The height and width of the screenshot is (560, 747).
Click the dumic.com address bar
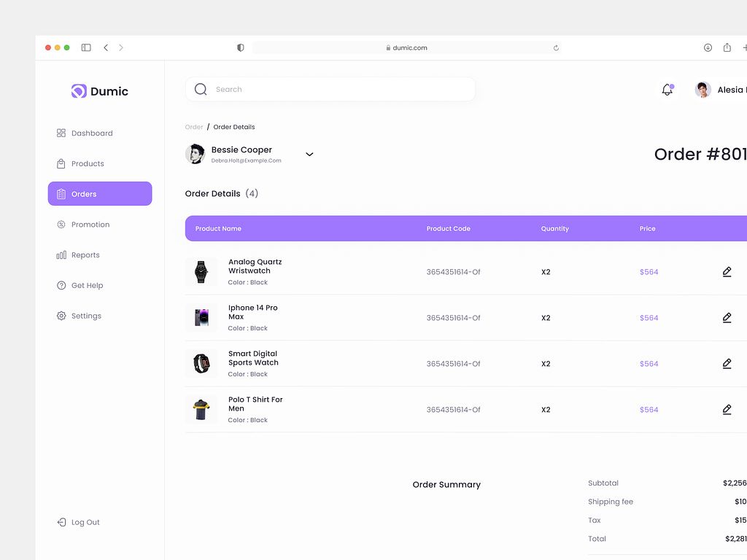click(x=407, y=47)
